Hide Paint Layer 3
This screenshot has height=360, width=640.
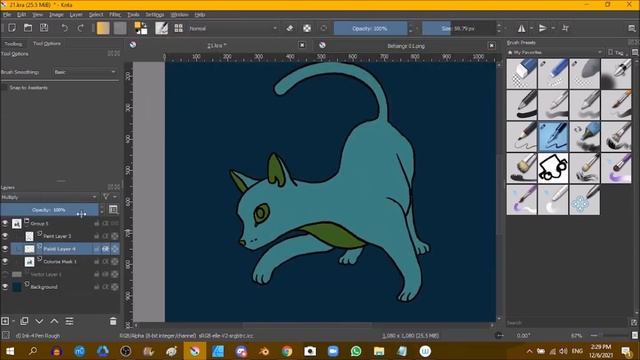click(5, 236)
